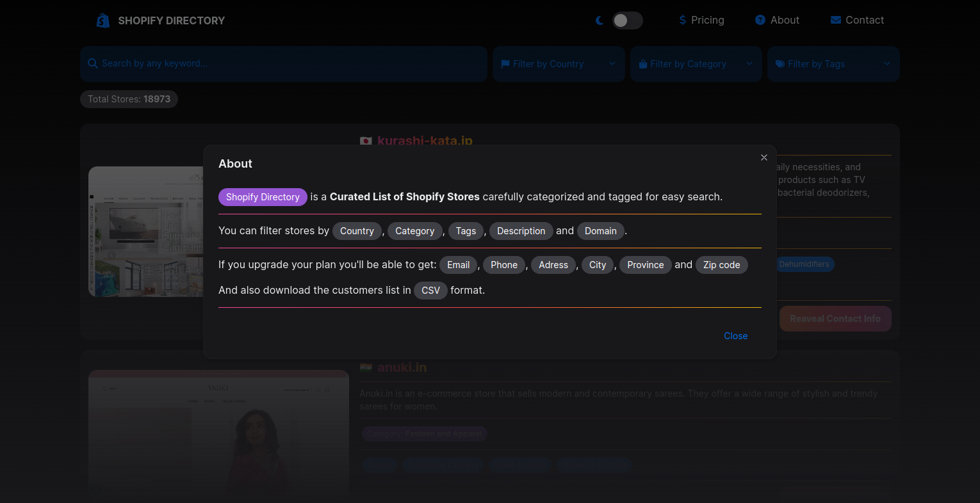Click the purple Shopify Directory badge
The width and height of the screenshot is (980, 503).
263,197
